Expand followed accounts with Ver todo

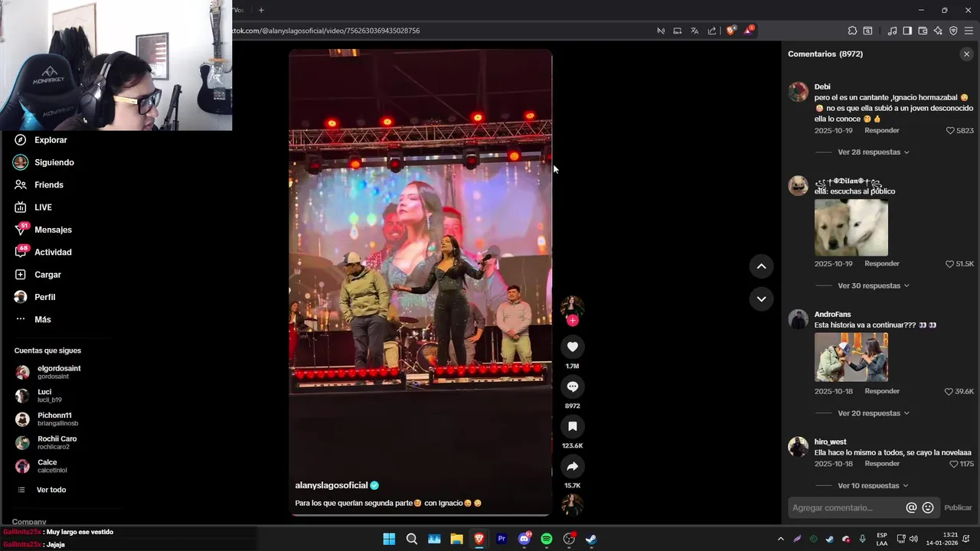51,490
